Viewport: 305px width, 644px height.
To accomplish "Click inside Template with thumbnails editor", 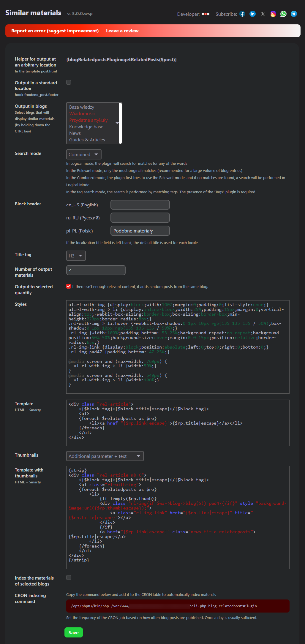I will (x=178, y=517).
